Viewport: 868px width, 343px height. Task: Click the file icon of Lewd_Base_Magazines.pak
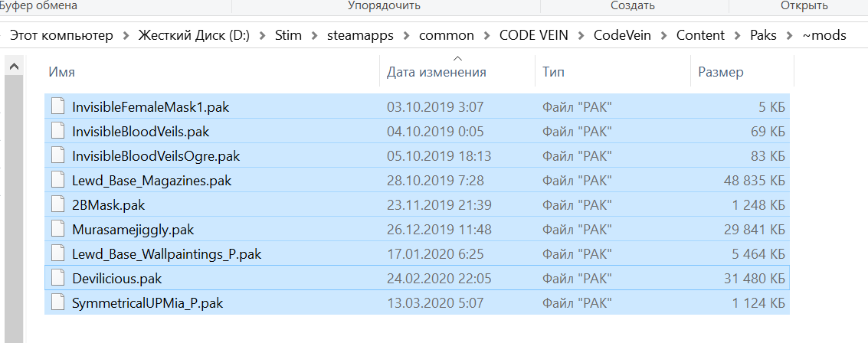[58, 181]
